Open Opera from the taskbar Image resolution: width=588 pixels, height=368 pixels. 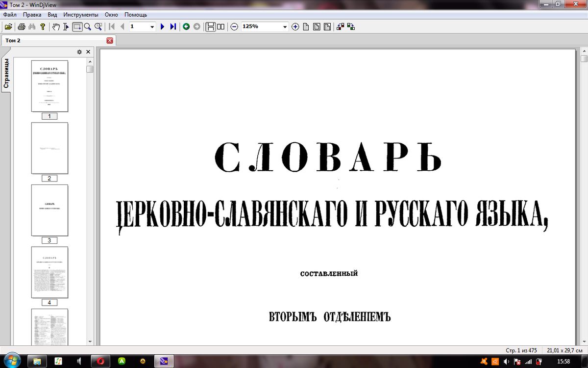[100, 362]
